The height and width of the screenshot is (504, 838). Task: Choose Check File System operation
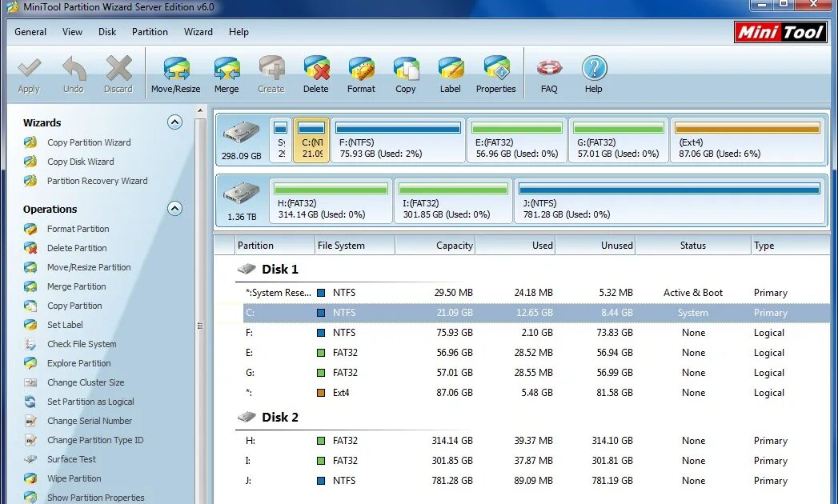click(82, 344)
